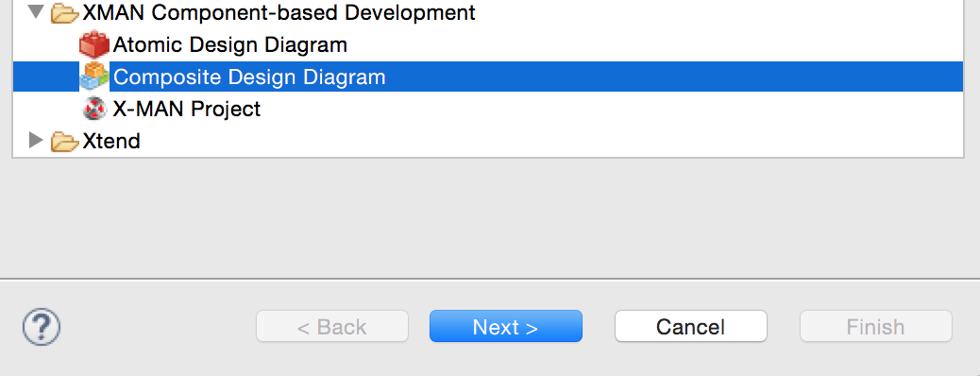This screenshot has width=980, height=376.
Task: Select the Composite Design Diagram label
Action: click(x=249, y=77)
